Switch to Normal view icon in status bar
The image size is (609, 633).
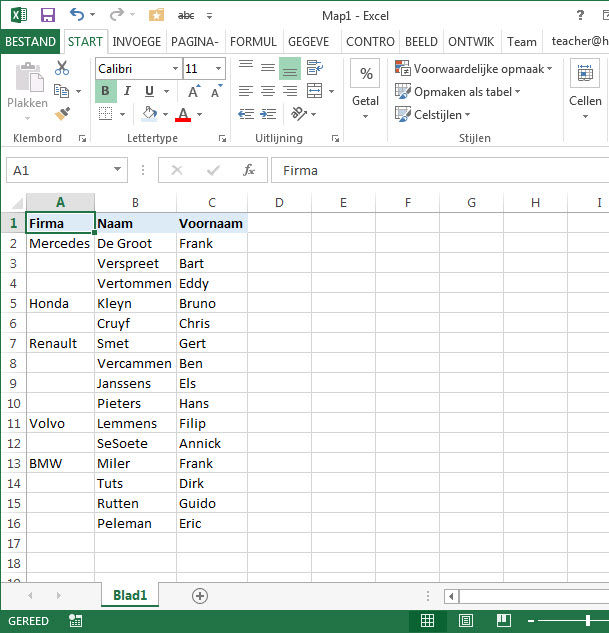[x=427, y=620]
